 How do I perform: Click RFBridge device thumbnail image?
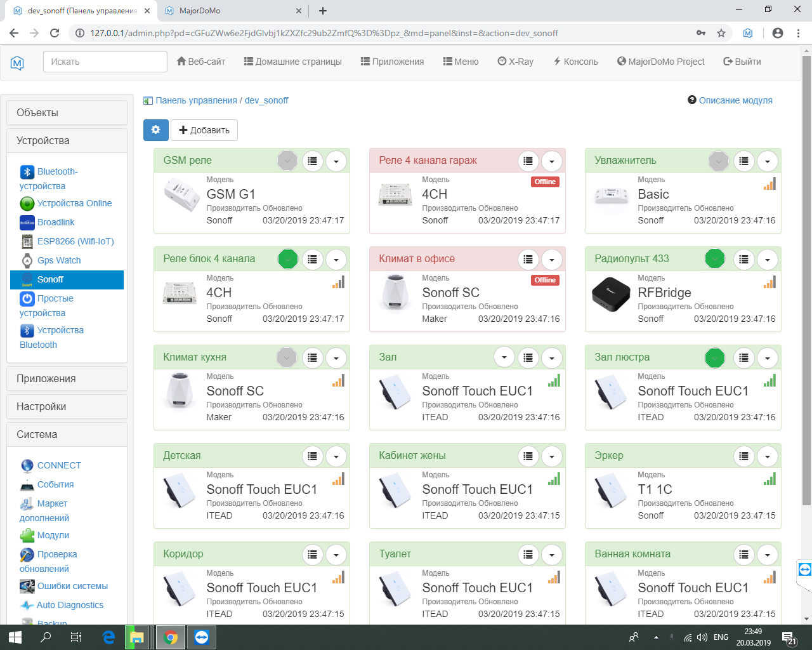coord(610,295)
